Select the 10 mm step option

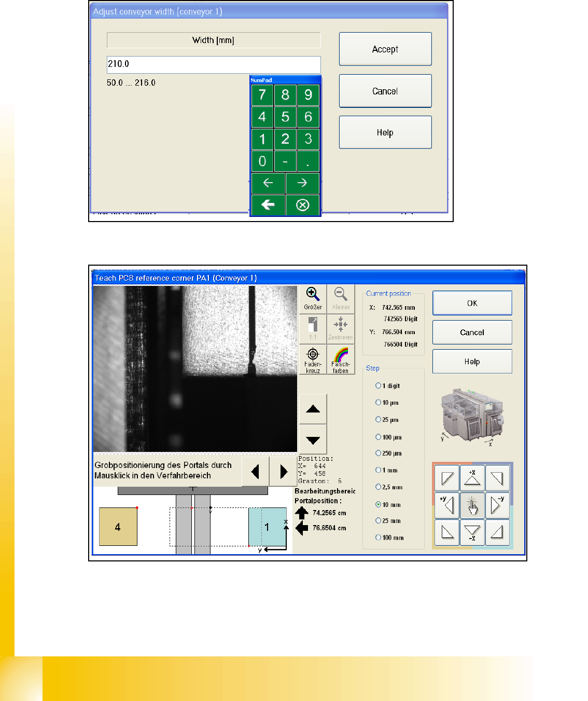388,504
